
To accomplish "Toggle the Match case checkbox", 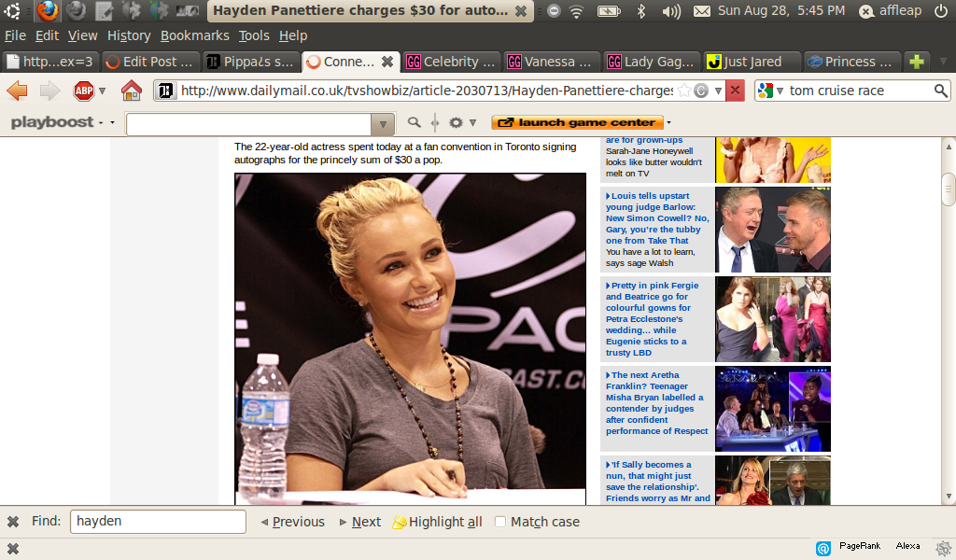I will pyautogui.click(x=500, y=522).
